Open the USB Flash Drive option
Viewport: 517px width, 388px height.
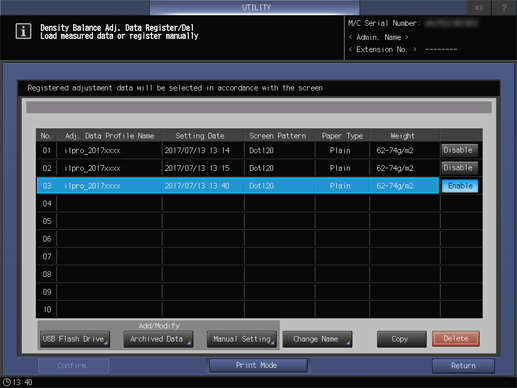coord(74,339)
